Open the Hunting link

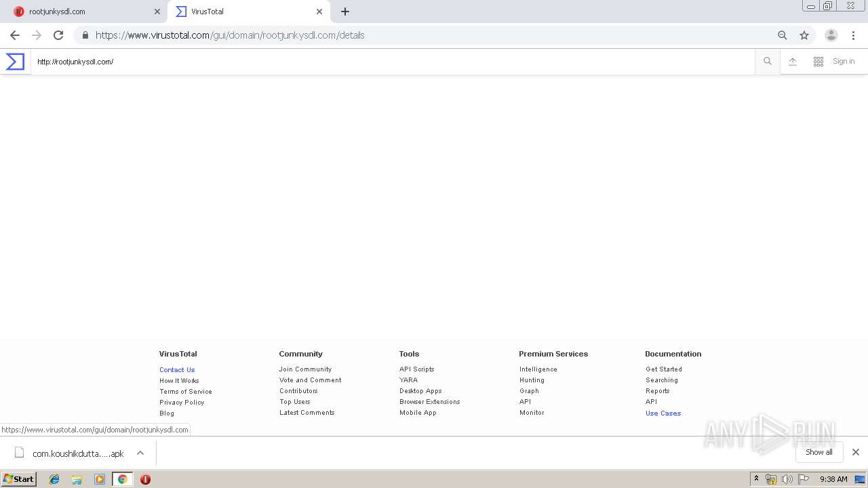(532, 380)
